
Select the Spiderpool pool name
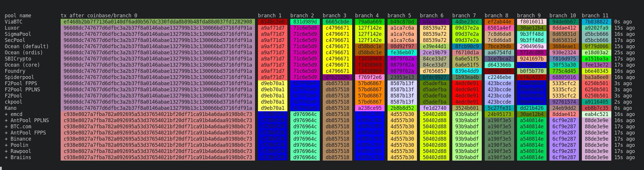[x=19, y=77]
